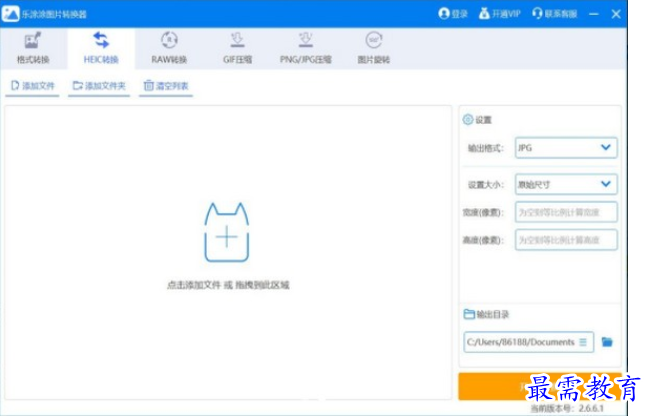Close the converter window
The height and width of the screenshot is (420, 649).
click(616, 14)
